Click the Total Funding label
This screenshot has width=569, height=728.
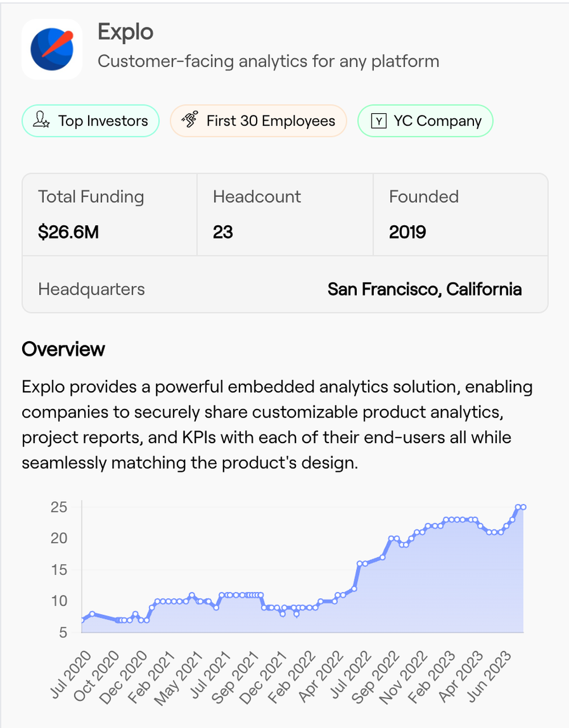click(91, 197)
